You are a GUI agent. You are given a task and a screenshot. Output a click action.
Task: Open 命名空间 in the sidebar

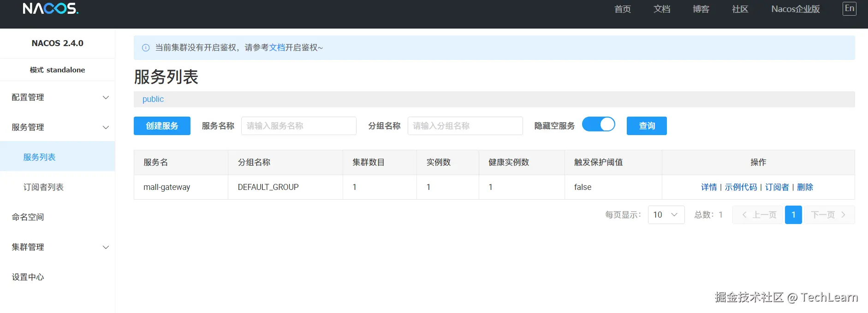tap(57, 217)
